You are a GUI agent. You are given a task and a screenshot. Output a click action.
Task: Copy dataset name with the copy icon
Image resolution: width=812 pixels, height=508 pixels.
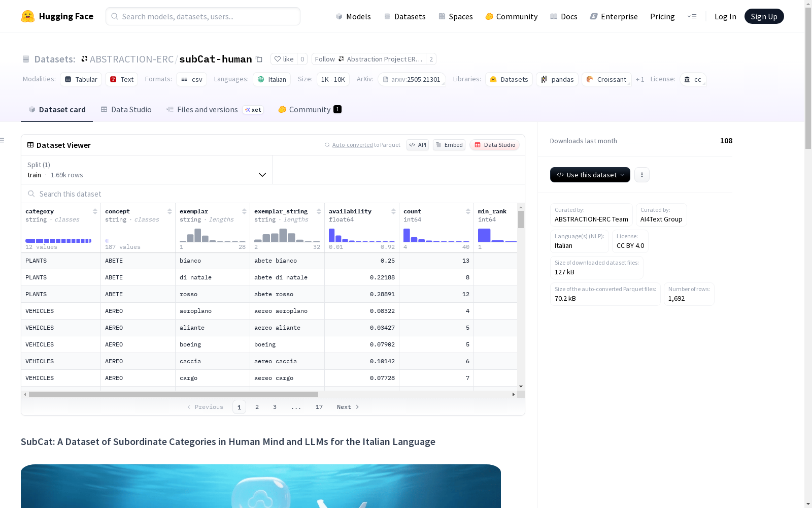[259, 59]
